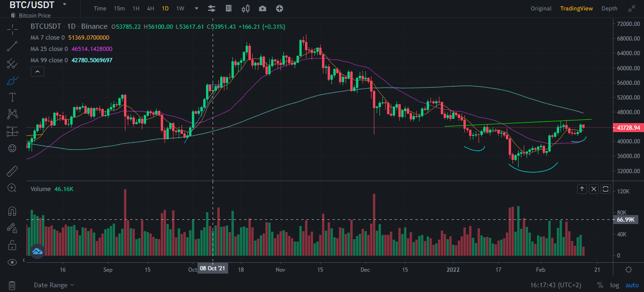Maximize the Volume pane
The width and height of the screenshot is (644, 292).
606,189
